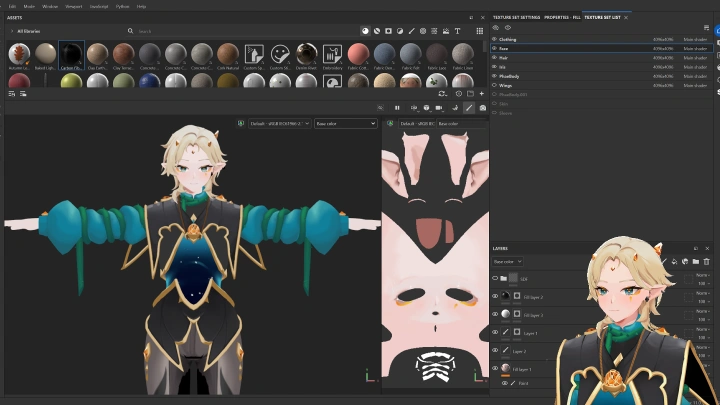Switch to Texture Set List tab

pyautogui.click(x=602, y=17)
